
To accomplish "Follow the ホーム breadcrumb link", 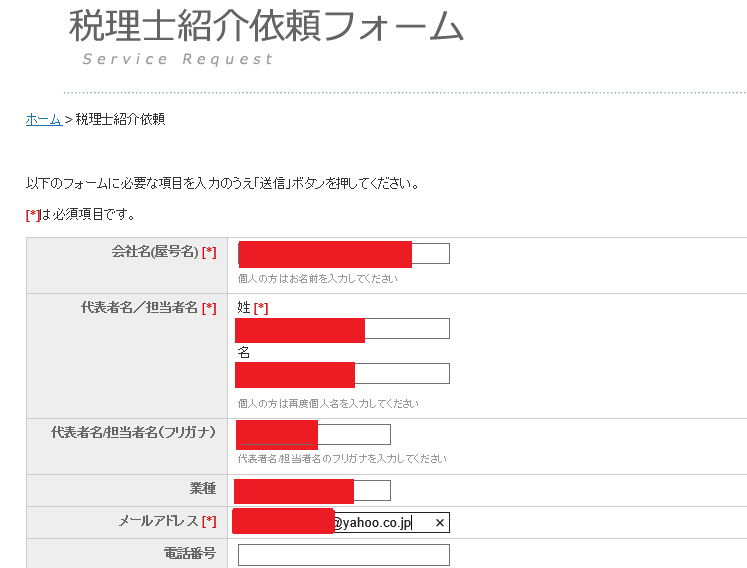I will [x=43, y=119].
